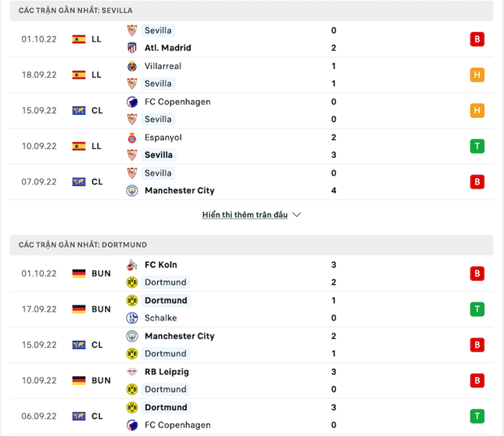
Task: Click the red B badge for Sevilla vs Atl. Madrid
Action: coord(477,39)
